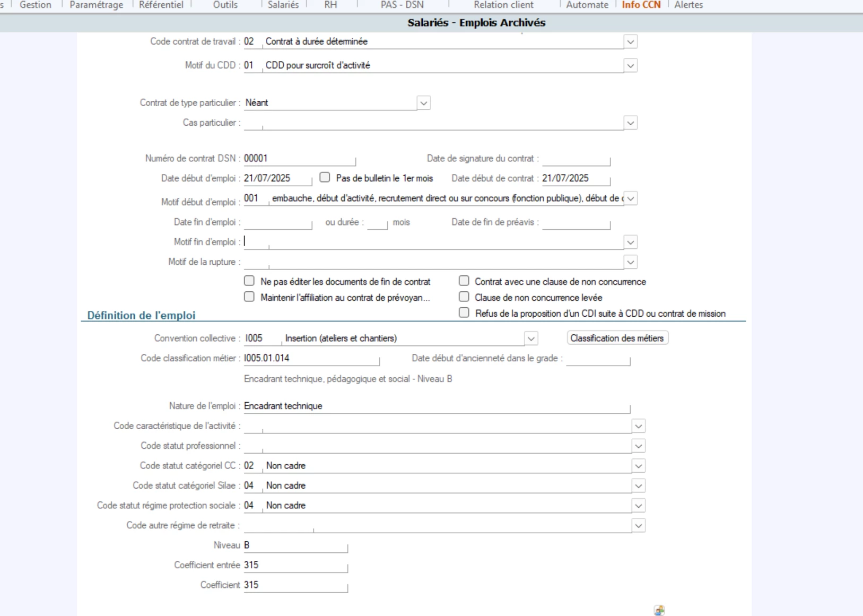Click 'Date début d'ancienneté dans le grade' field
Viewport: 863px width, 616px height.
[598, 359]
